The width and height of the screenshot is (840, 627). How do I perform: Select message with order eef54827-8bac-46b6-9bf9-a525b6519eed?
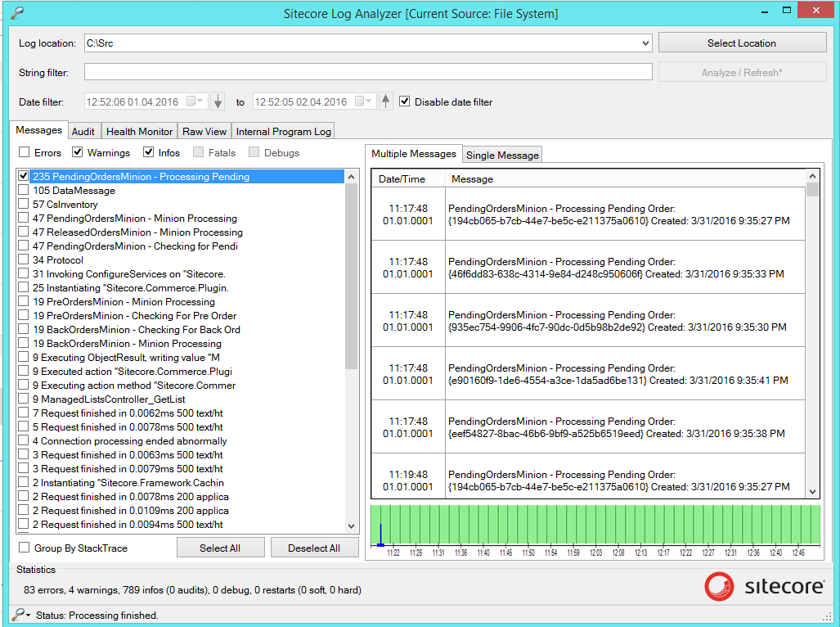tap(588, 426)
